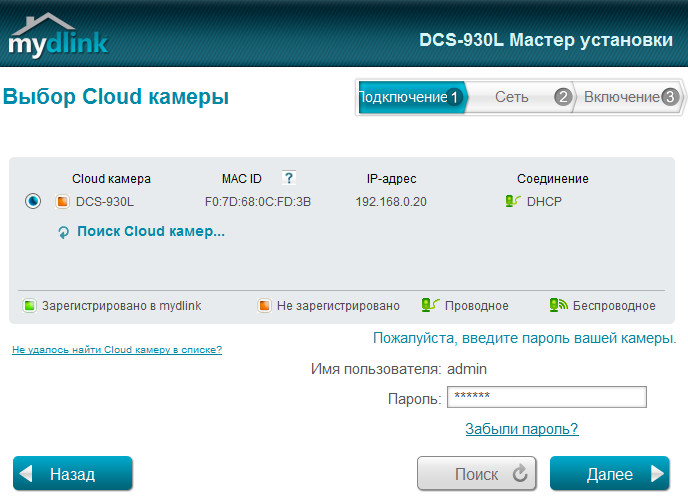Go to the Включение step 3 tab
The height and width of the screenshot is (497, 688).
[627, 97]
